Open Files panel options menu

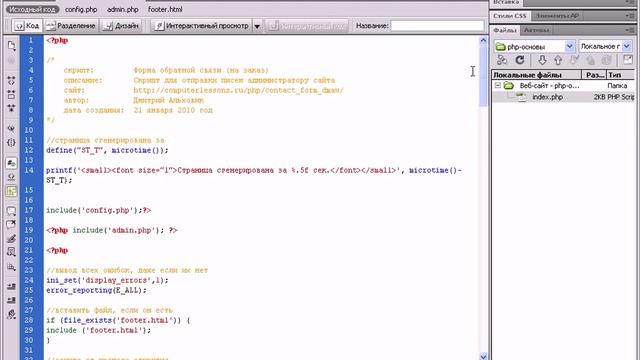629,30
